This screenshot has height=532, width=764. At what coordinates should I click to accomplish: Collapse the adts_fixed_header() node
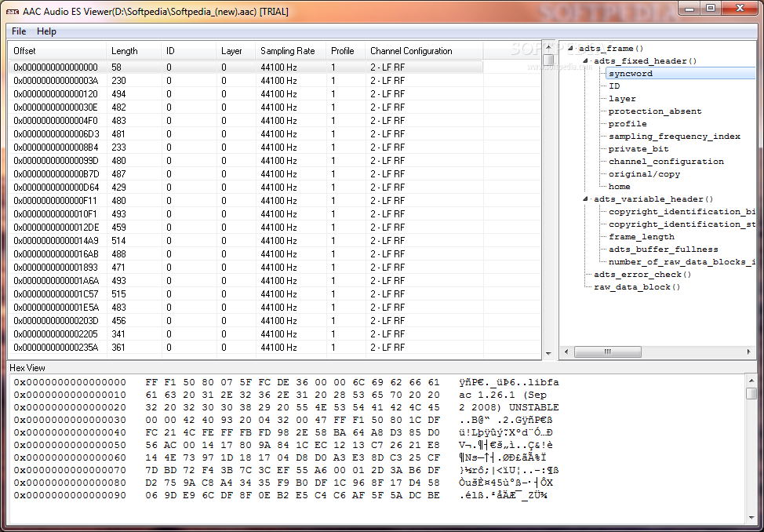(x=586, y=61)
